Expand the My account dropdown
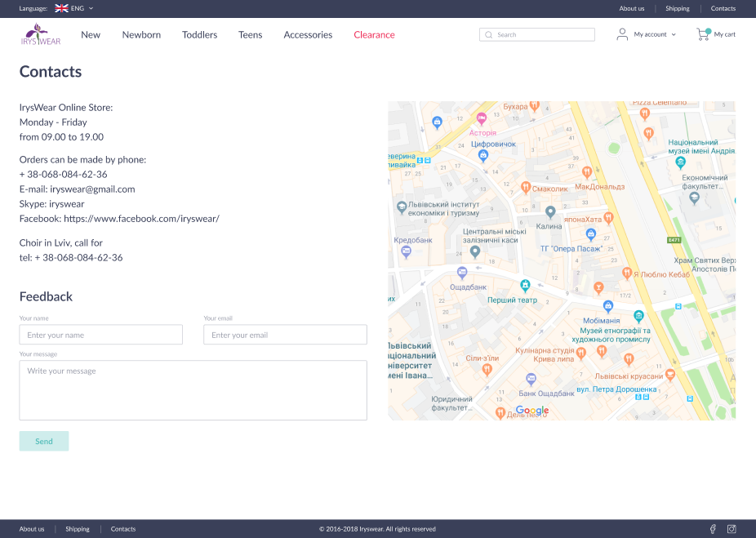Image resolution: width=756 pixels, height=538 pixels. pyautogui.click(x=655, y=34)
